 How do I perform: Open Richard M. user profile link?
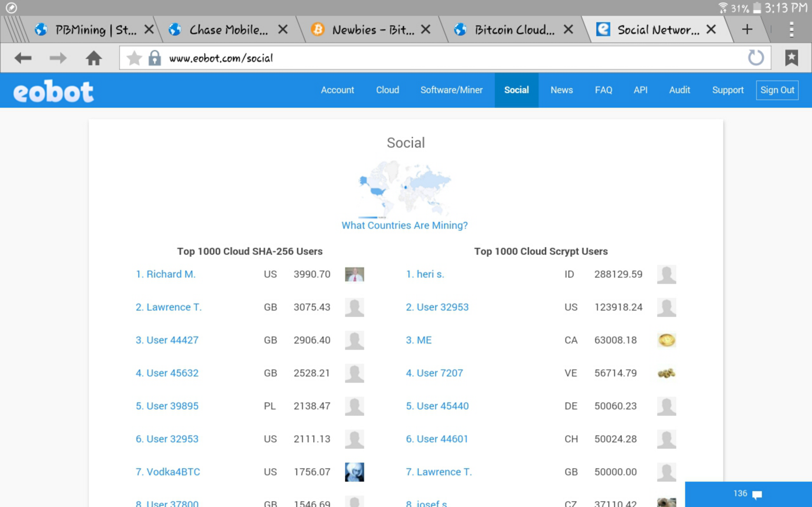point(166,274)
